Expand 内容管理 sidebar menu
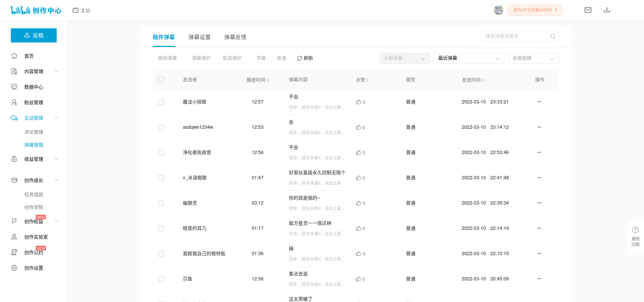Viewport: 644px width, 302px height. (34, 71)
